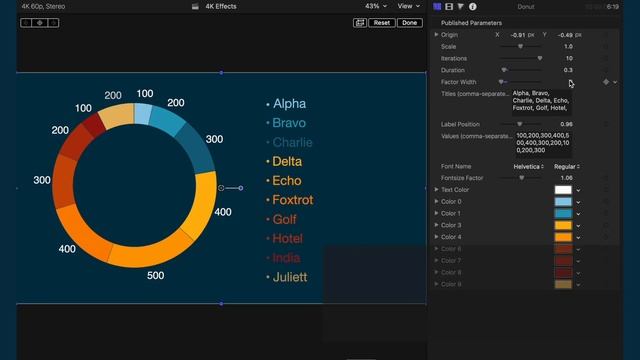
Task: Open the Color 3 swatch dropdown arrow
Action: point(578,226)
